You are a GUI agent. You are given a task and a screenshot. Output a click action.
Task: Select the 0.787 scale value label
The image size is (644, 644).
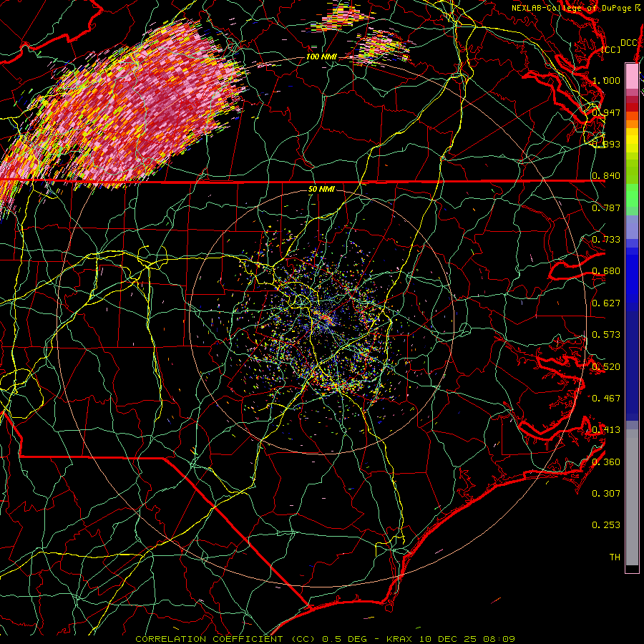tap(607, 208)
